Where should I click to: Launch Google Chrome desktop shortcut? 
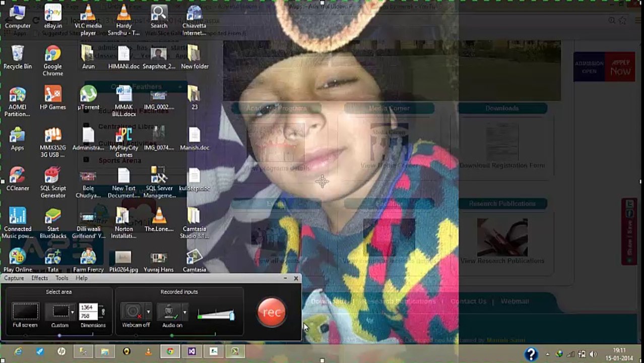[53, 60]
